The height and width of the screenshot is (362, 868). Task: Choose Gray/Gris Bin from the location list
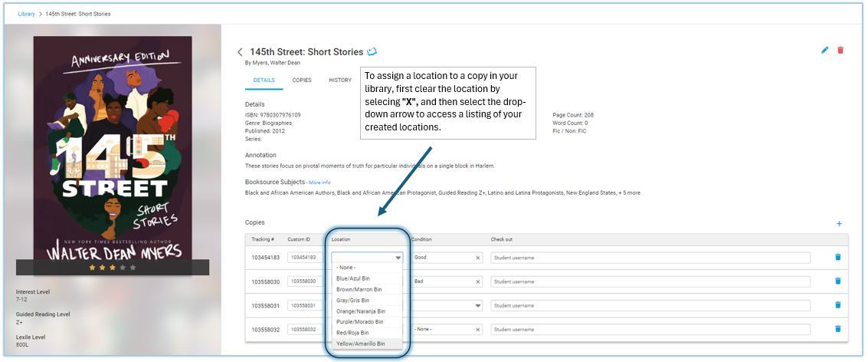[367, 301]
